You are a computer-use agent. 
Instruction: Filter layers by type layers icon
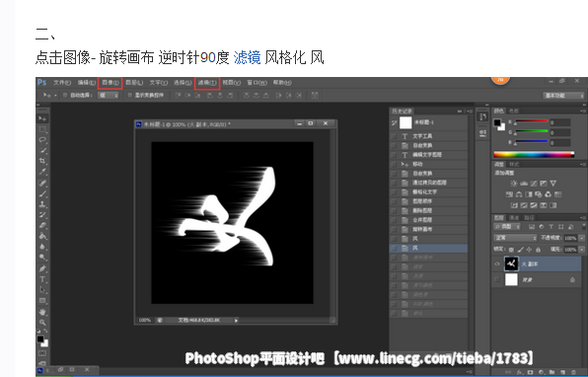(x=551, y=227)
